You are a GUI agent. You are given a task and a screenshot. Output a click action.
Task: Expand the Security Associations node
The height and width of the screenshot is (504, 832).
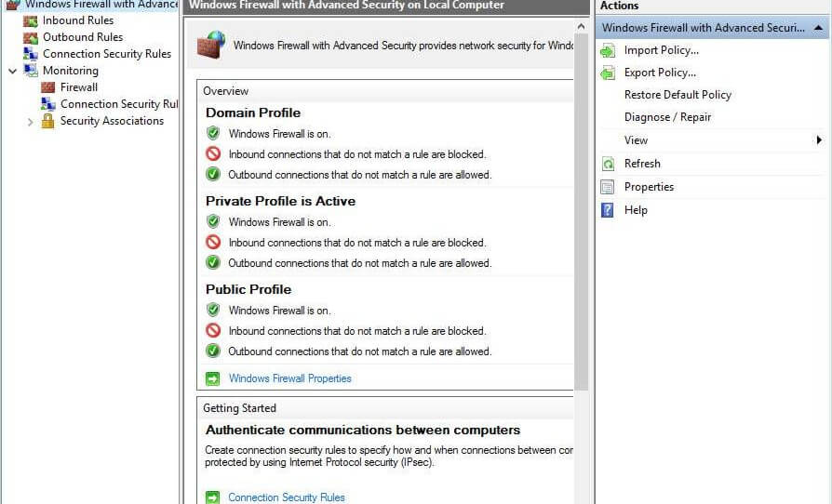(30, 122)
